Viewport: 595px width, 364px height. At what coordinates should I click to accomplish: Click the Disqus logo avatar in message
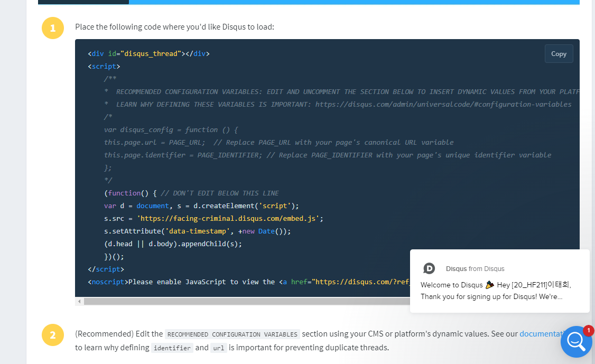click(429, 268)
